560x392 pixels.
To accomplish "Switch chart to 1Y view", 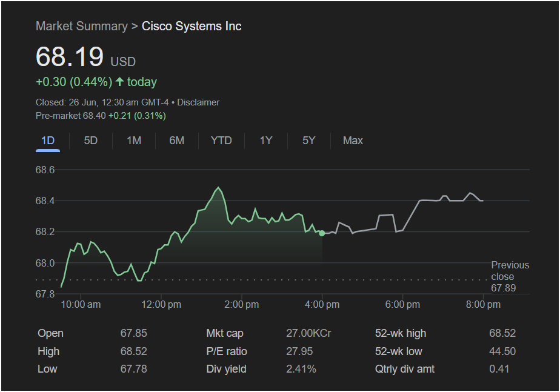I will click(266, 141).
